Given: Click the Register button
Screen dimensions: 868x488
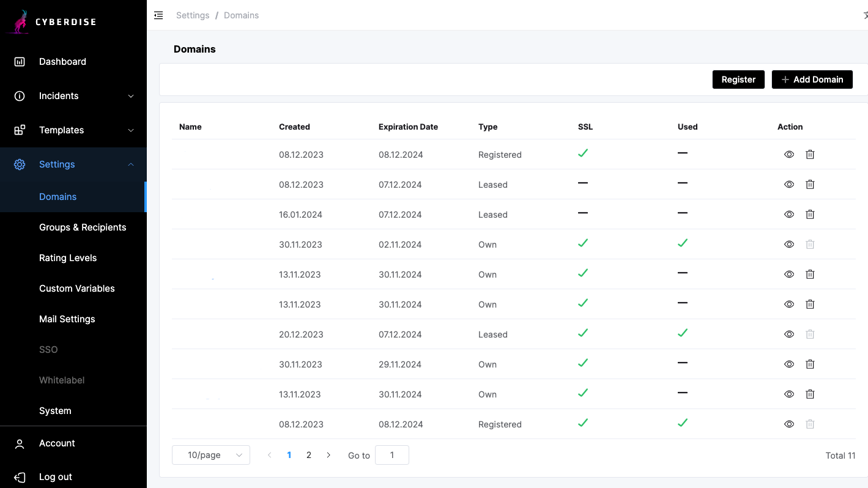Looking at the screenshot, I should click(x=738, y=79).
